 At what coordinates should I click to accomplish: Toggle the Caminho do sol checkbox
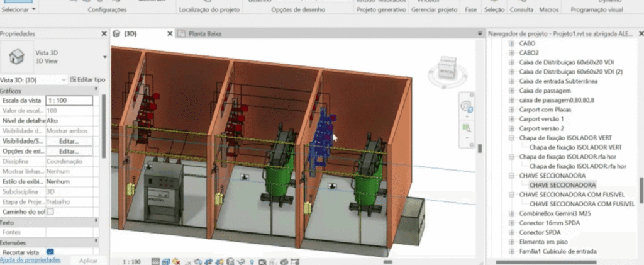pyautogui.click(x=51, y=211)
